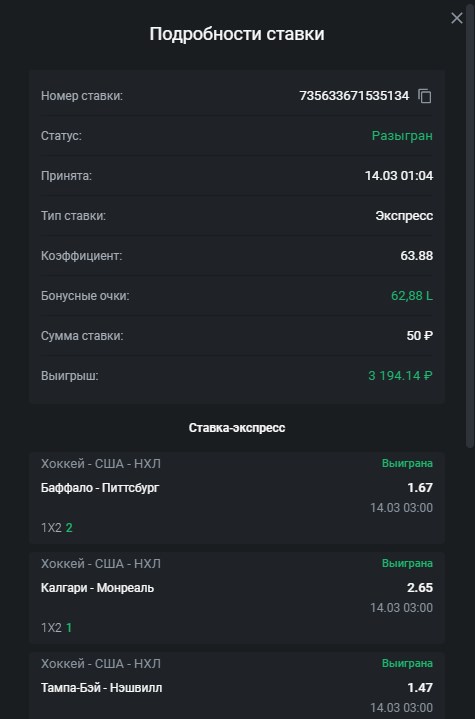Click the Подробности ставки title

pyautogui.click(x=237, y=34)
